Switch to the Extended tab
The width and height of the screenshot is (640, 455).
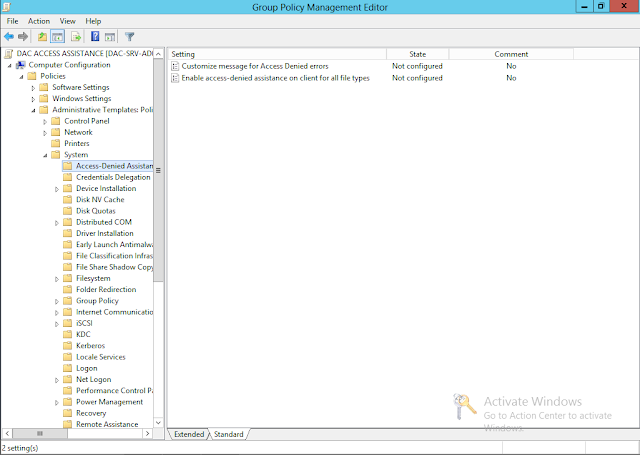(x=189, y=434)
